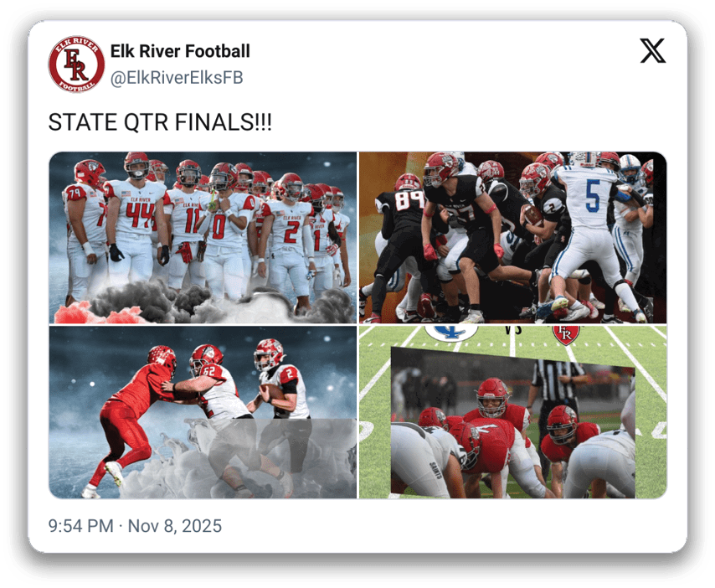Open the Elk River Football profile avatar
Screen dimensions: 715x588
click(76, 64)
